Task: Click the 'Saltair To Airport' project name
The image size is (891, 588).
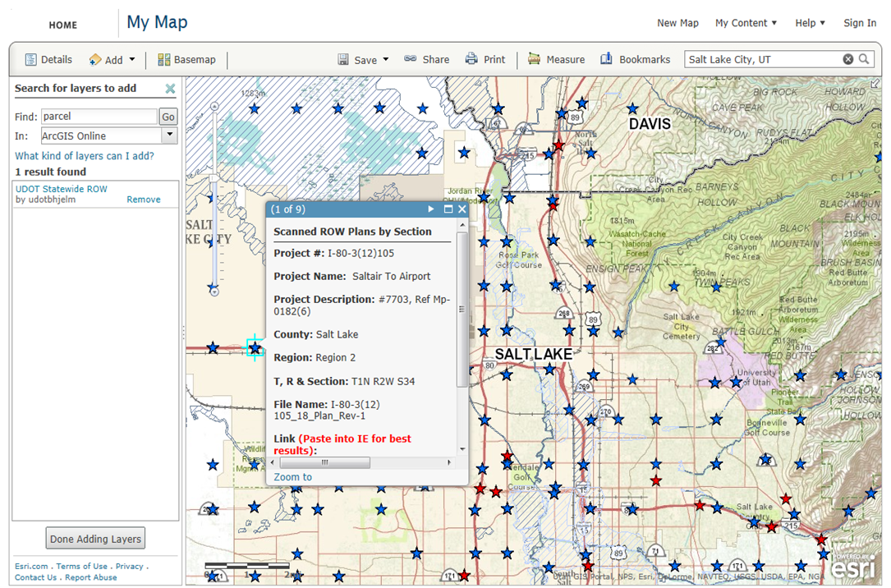Action: (x=392, y=277)
